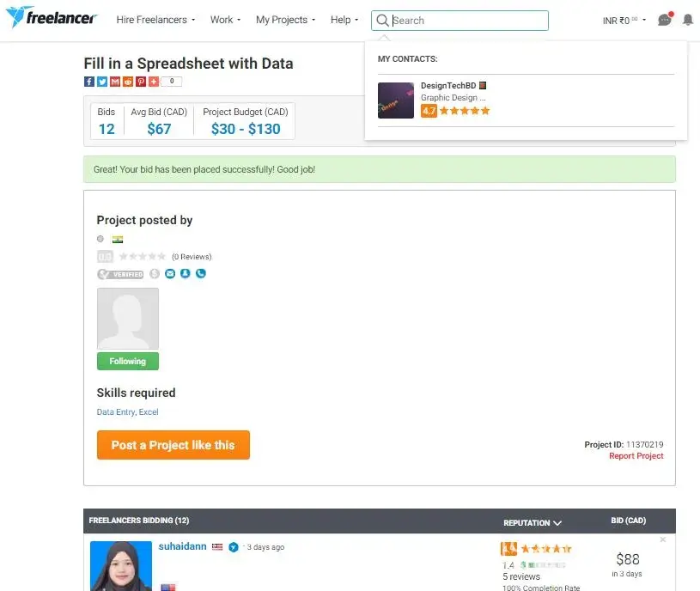700x591 pixels.
Task: Share project on Twitter
Action: (x=102, y=82)
